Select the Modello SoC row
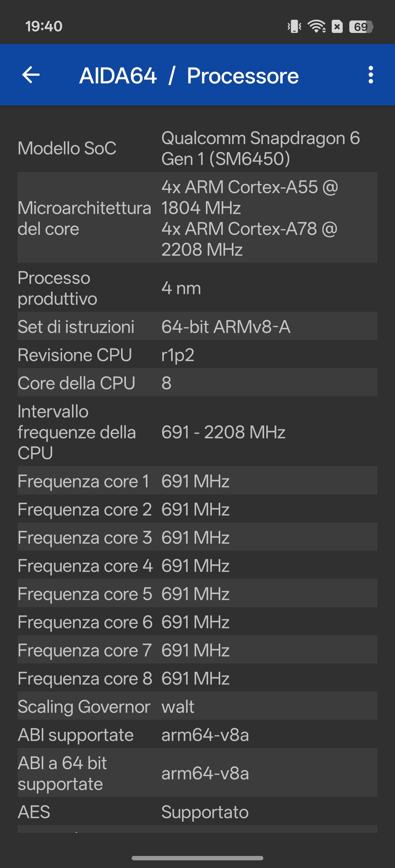Viewport: 395px width, 868px height. pos(197,148)
